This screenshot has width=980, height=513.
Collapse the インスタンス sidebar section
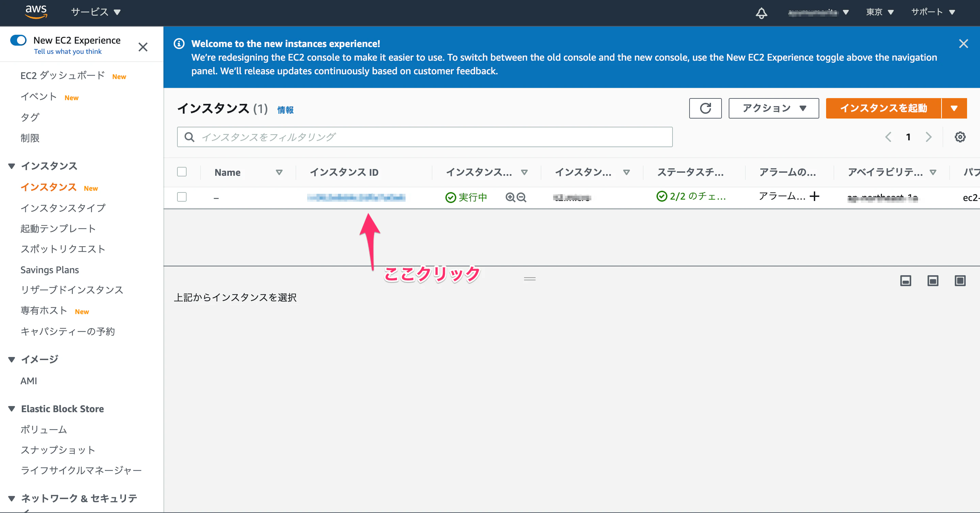tap(12, 166)
